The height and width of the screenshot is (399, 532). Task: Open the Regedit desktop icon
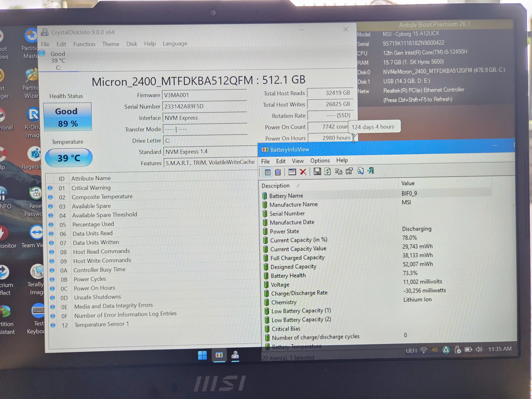[32, 158]
